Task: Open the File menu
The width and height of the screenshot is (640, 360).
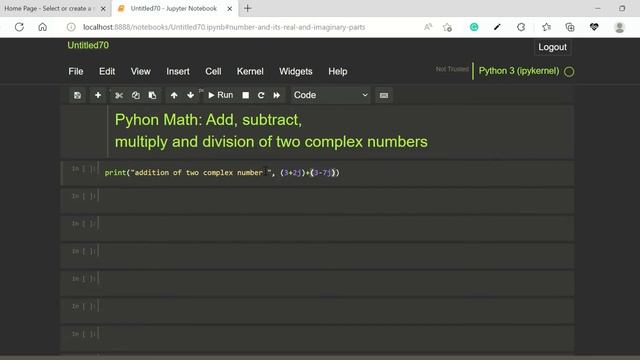Action: tap(76, 71)
